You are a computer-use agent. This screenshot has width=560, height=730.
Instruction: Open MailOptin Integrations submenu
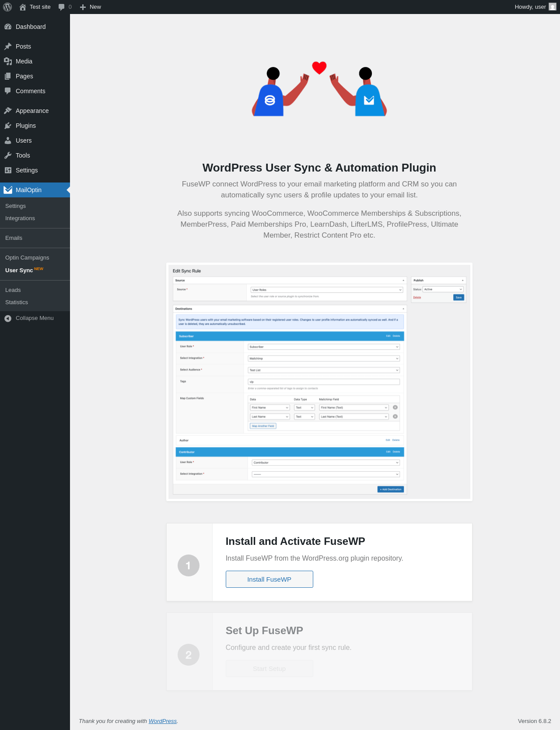tap(35, 218)
